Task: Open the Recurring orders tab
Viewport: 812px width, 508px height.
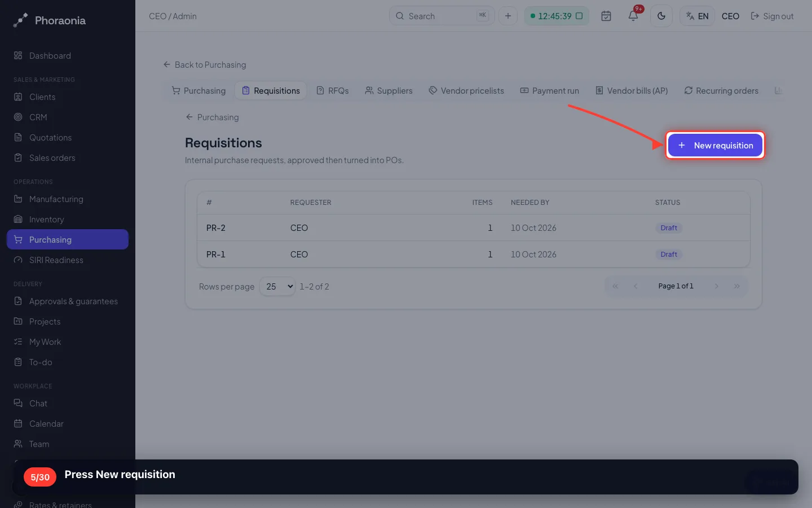Action: (x=721, y=90)
